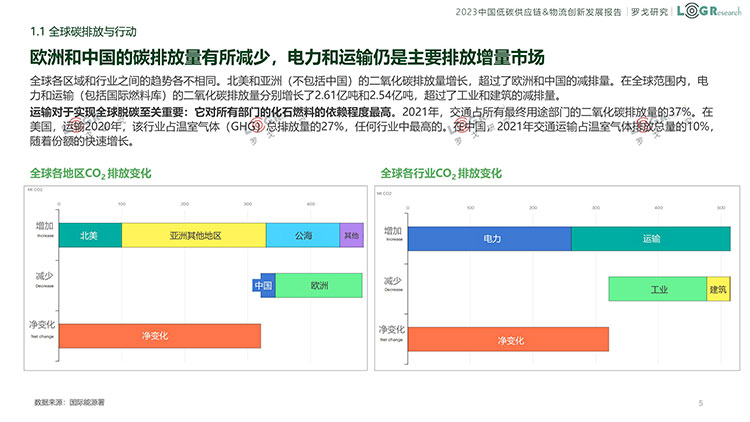Screen dimensions: 750x422
Task: Click the yellow 建筑 bar segment
Action: pos(718,289)
